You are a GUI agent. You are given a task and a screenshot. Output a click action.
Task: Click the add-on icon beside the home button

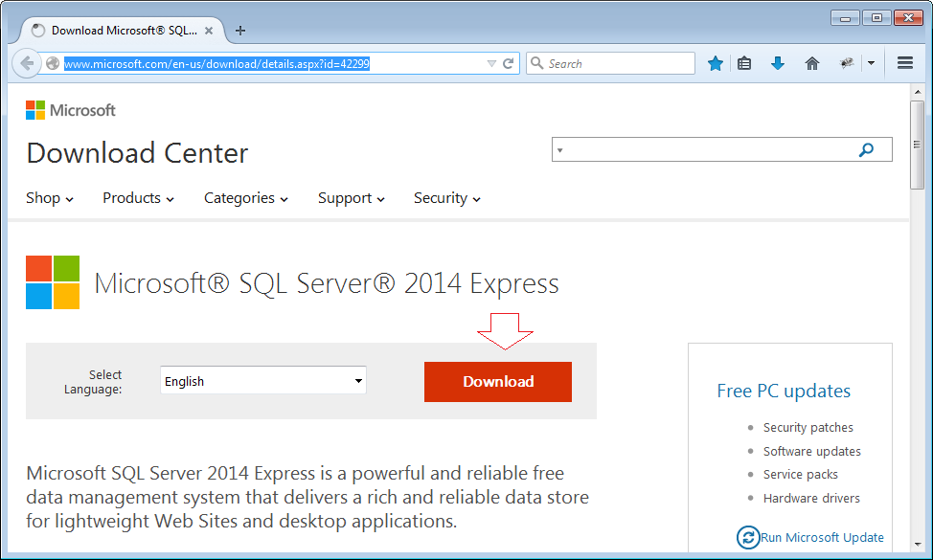pyautogui.click(x=847, y=63)
